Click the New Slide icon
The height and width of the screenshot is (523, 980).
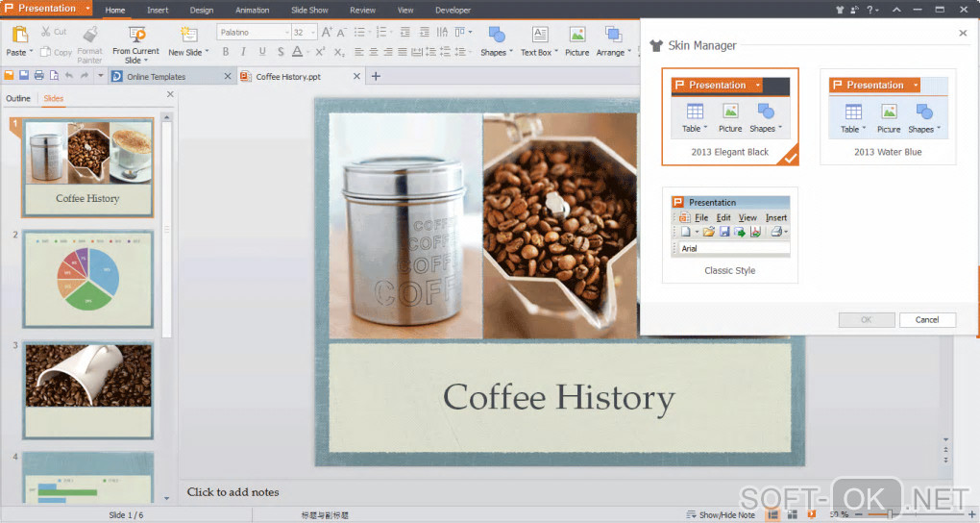point(188,36)
